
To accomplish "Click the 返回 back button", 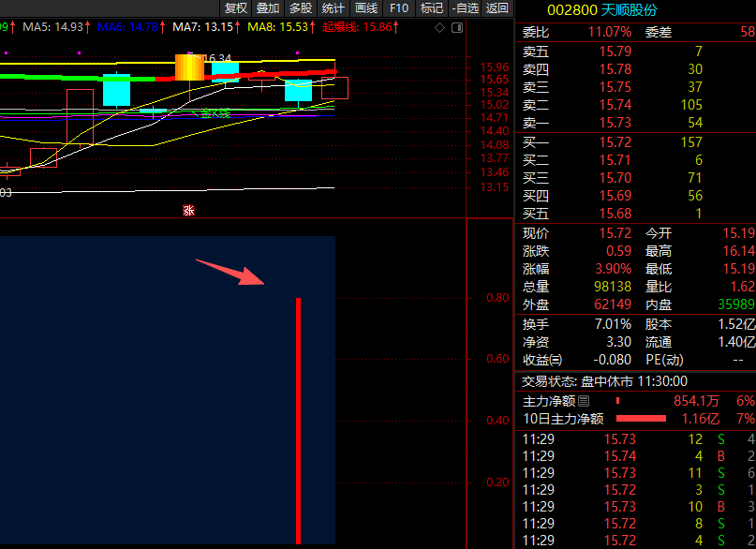I will tap(497, 8).
